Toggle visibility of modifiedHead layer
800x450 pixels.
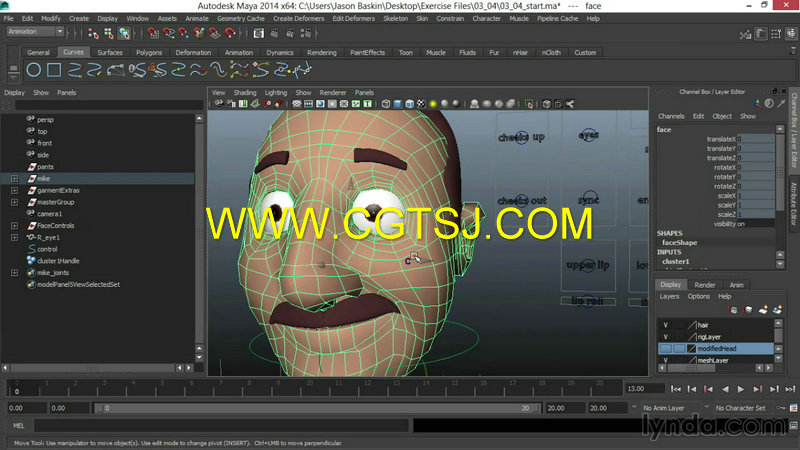[665, 348]
